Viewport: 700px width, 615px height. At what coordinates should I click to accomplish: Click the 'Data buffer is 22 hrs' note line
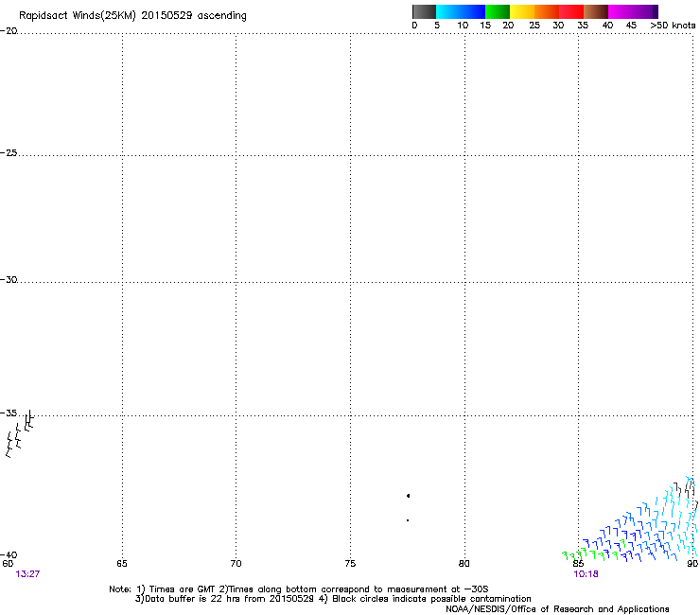[333, 599]
